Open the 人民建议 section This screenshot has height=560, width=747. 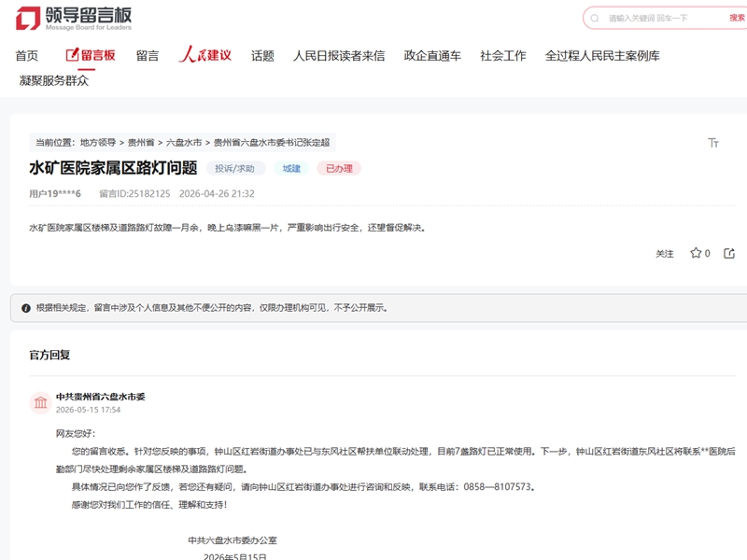[x=205, y=55]
